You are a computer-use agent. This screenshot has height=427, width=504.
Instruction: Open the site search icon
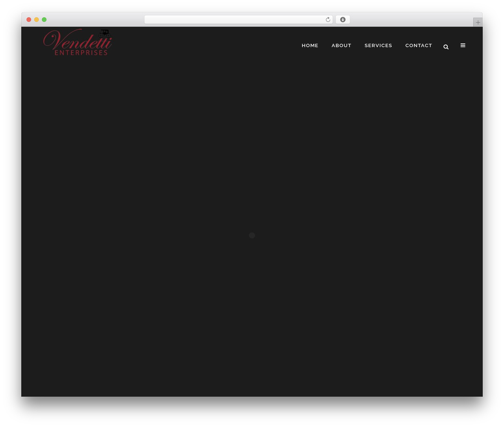[x=446, y=47]
